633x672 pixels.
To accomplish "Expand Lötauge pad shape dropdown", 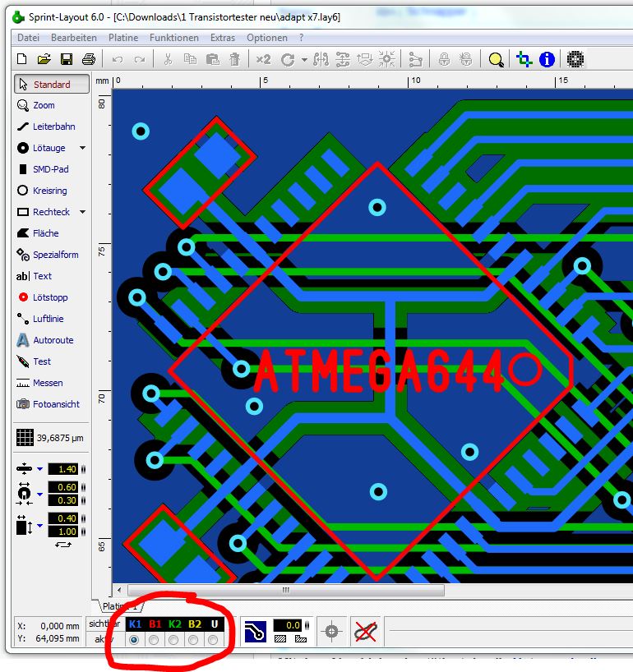I will (x=82, y=149).
